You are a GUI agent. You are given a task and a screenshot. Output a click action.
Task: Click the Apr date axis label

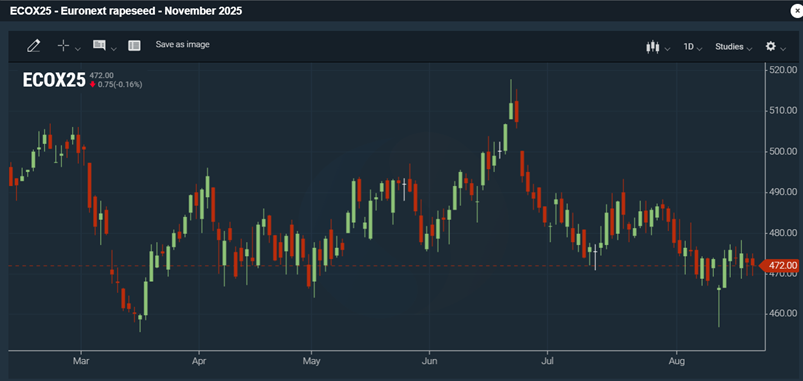tap(198, 361)
